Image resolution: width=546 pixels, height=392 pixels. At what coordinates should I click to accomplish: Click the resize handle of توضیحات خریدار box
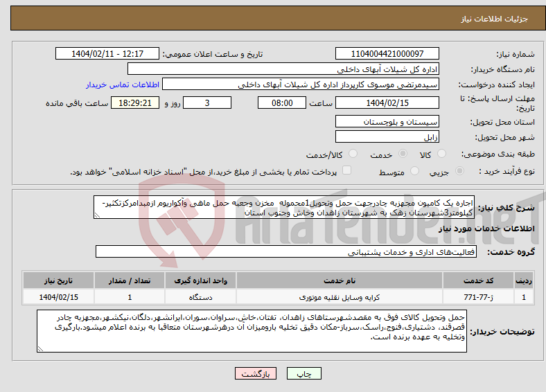40,349
